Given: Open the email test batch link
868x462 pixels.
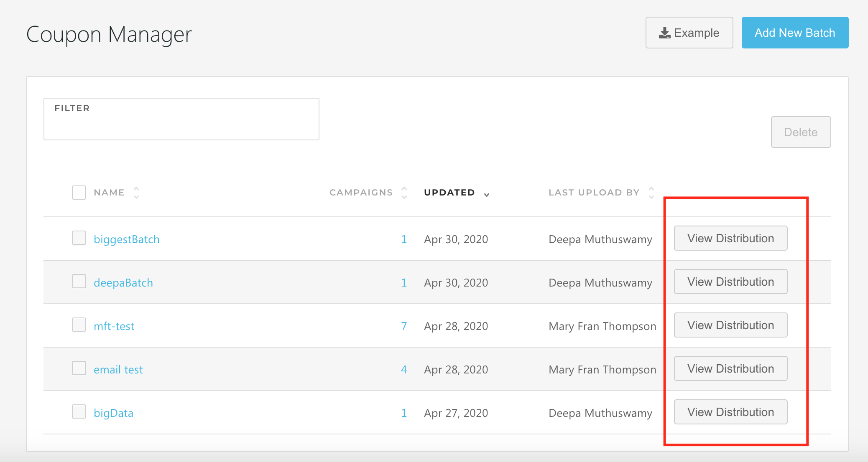Looking at the screenshot, I should coord(118,370).
